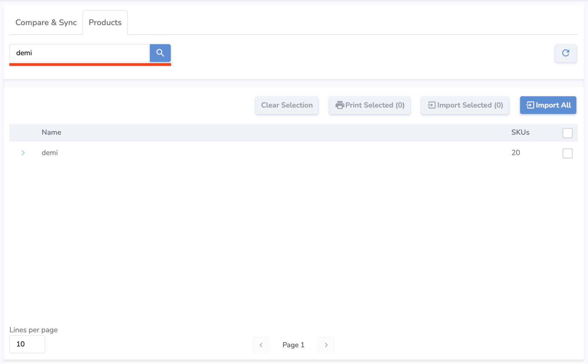Expand the demi product row
Image resolution: width=588 pixels, height=364 pixels.
point(23,153)
